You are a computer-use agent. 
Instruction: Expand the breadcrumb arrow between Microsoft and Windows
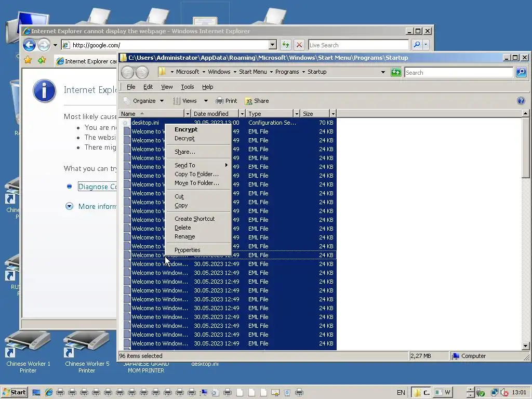pos(204,72)
